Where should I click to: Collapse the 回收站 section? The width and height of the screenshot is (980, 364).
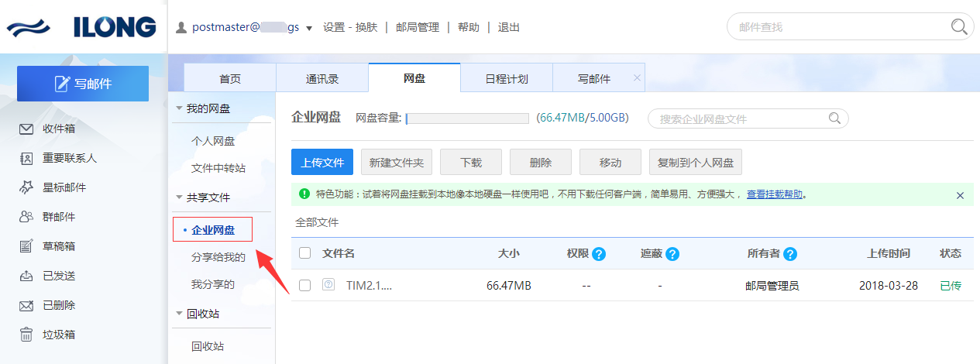(180, 314)
